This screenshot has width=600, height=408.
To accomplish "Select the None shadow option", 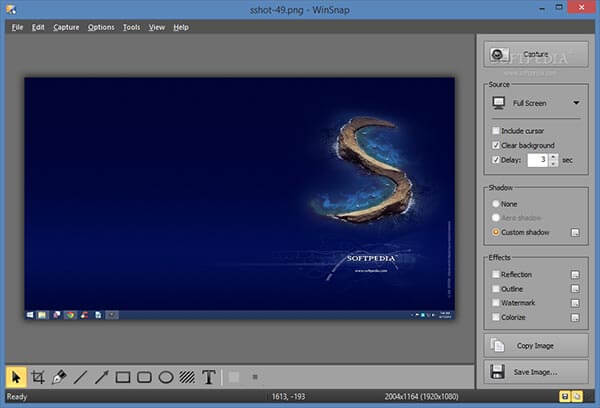I will pos(496,204).
